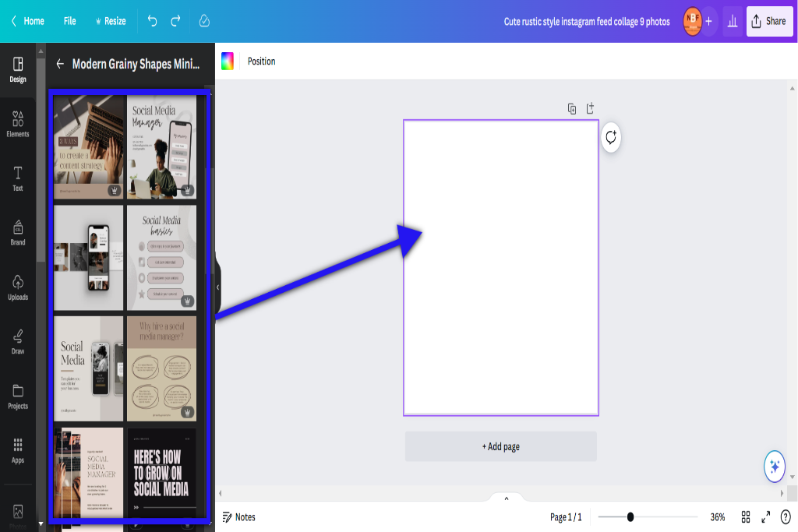Click the sidebar scroll down arrow
The image size is (798, 532).
(41, 524)
